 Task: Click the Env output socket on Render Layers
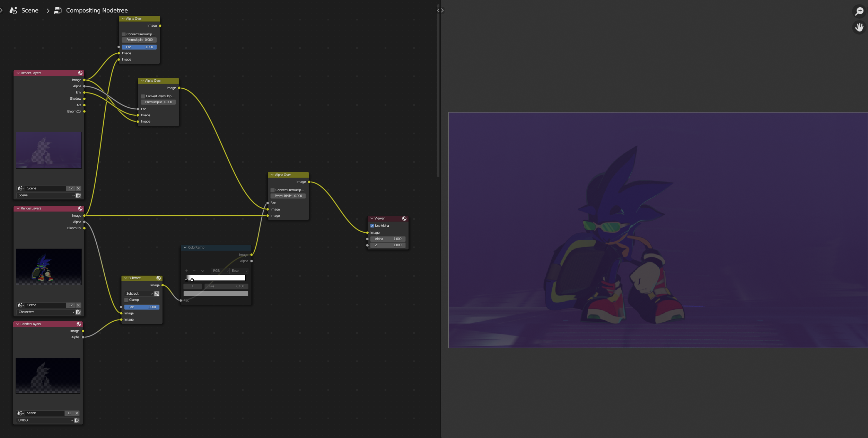(x=84, y=92)
